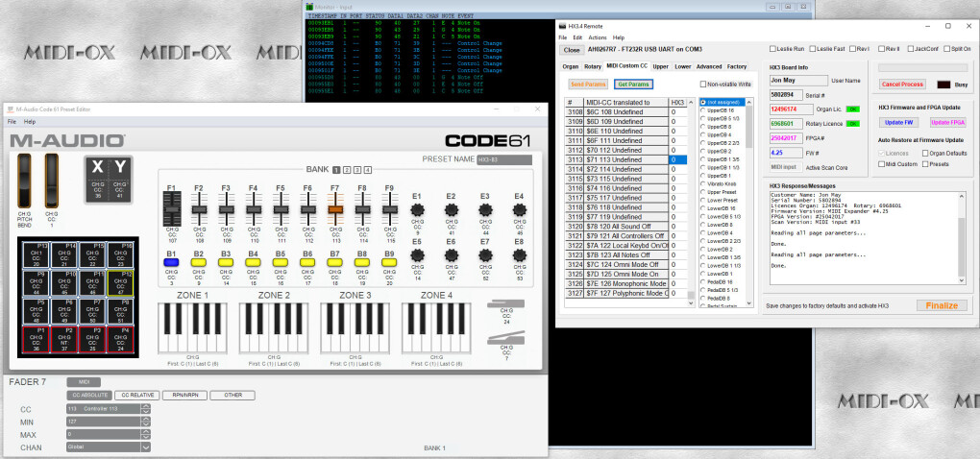Select the highlighted drum pad P12
Image resolution: width=980 pixels, height=459 pixels.
click(120, 282)
